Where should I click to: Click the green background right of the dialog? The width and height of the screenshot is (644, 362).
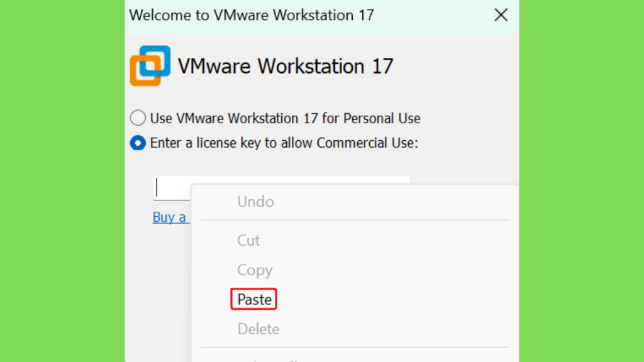tap(582, 181)
